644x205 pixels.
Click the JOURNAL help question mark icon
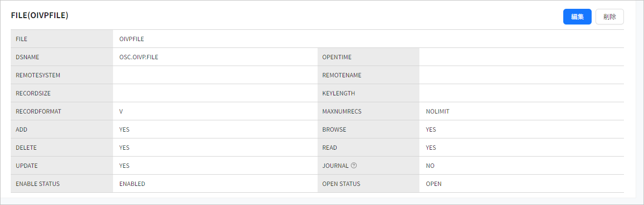(x=354, y=166)
